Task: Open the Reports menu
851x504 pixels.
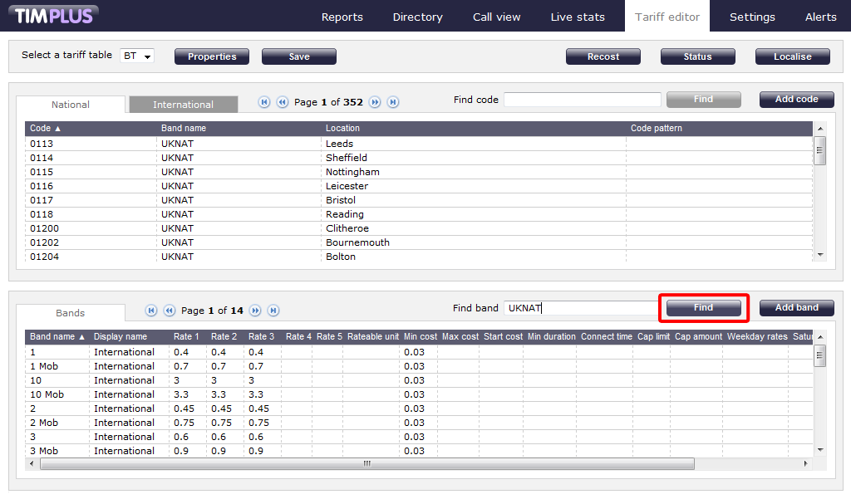Action: click(x=342, y=17)
